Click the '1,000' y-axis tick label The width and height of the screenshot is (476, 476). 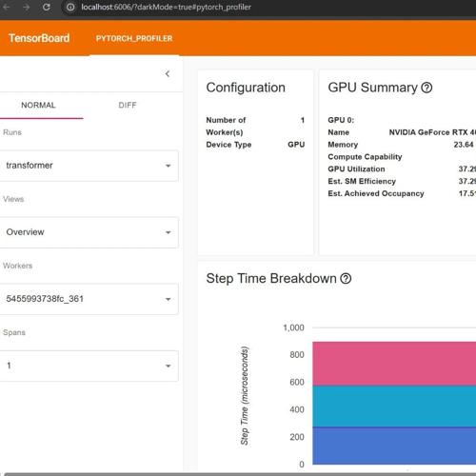[293, 327]
